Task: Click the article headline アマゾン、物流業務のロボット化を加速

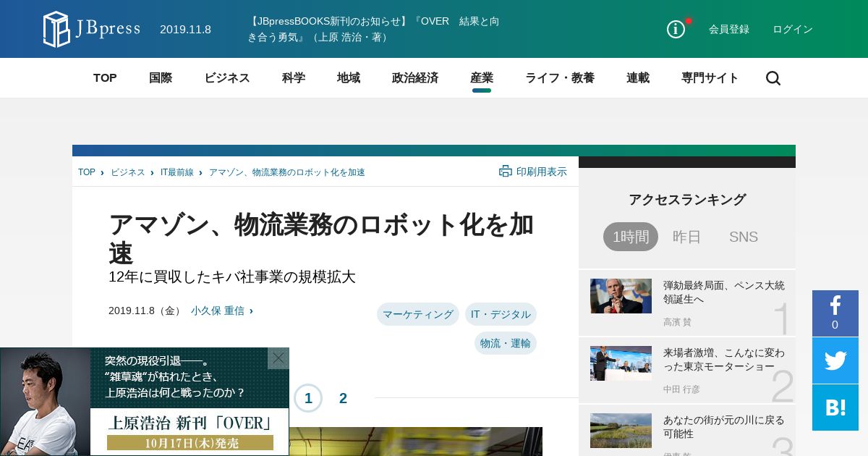Action: (321, 239)
